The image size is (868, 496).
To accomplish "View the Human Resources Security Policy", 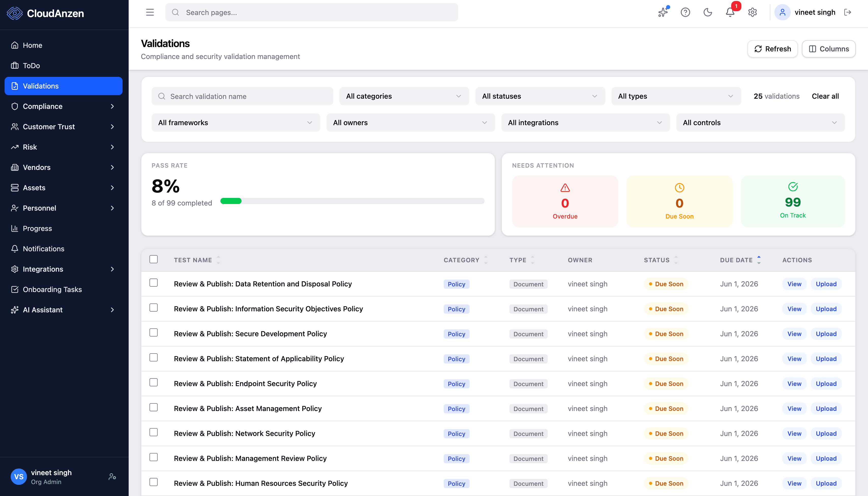I will [794, 483].
